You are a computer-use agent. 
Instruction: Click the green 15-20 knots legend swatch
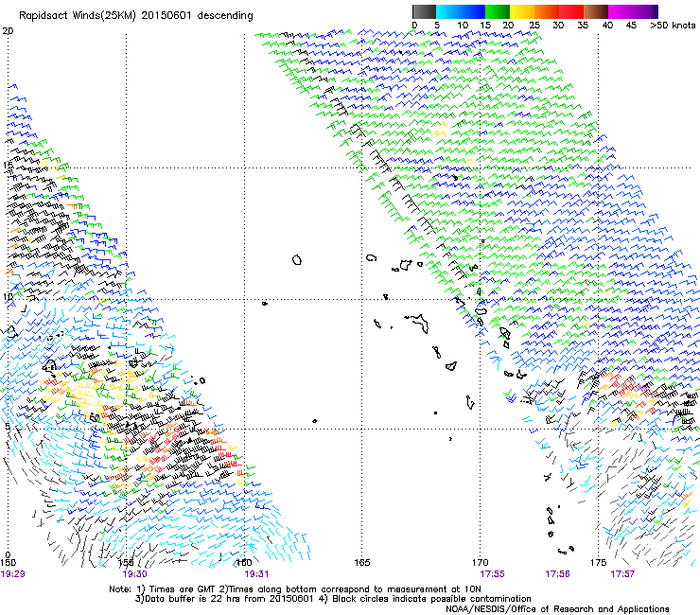coord(498,11)
